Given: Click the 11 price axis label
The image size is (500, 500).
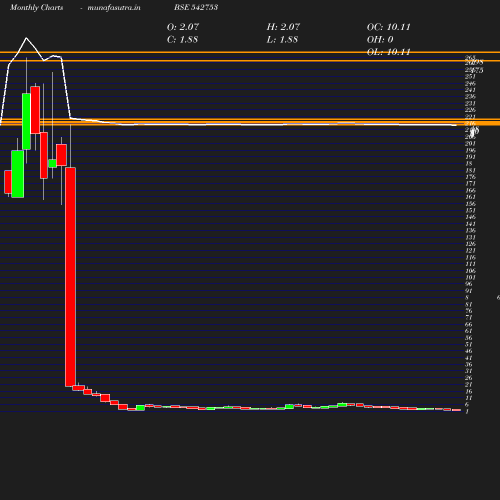Looking at the screenshot, I should [x=469, y=398].
